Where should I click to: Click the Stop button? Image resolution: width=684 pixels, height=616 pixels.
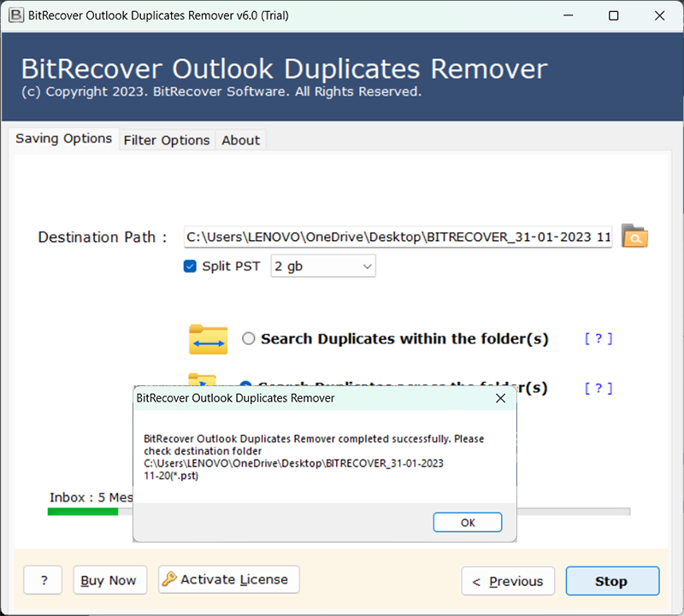tap(612, 581)
